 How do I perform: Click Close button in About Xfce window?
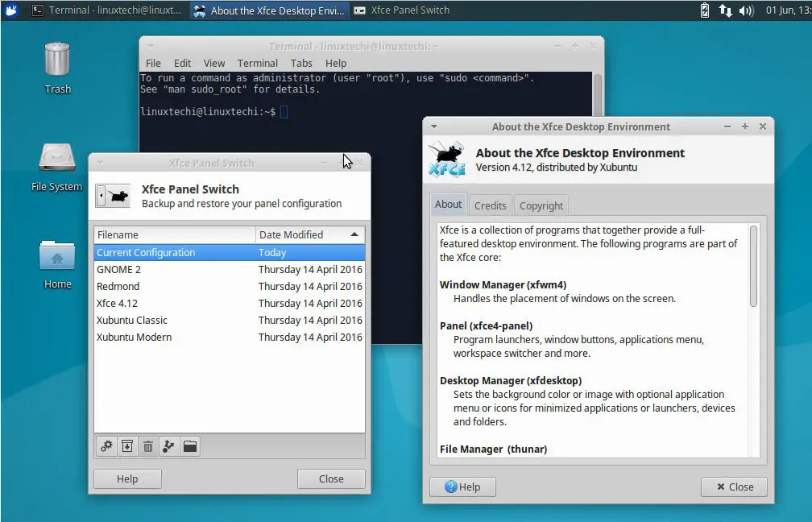[x=735, y=487]
